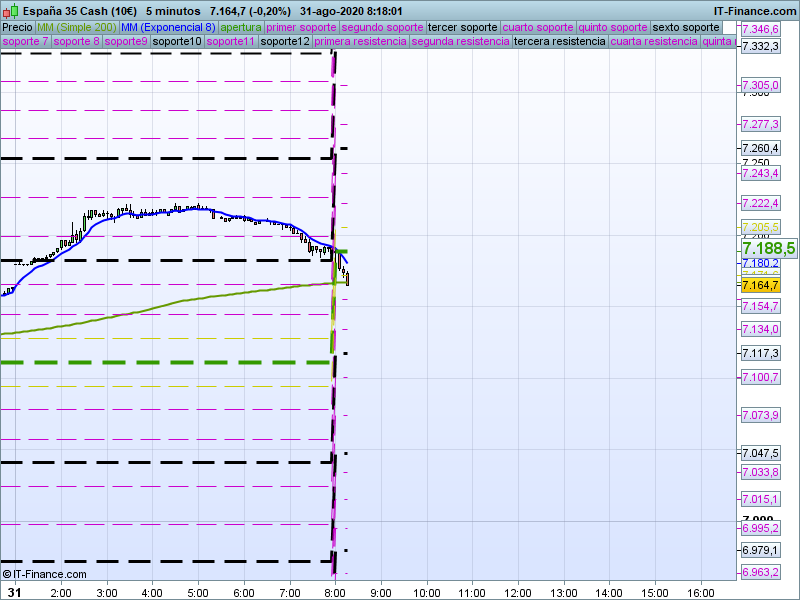Select the Precio legend label
800x600 pixels.
[17, 27]
